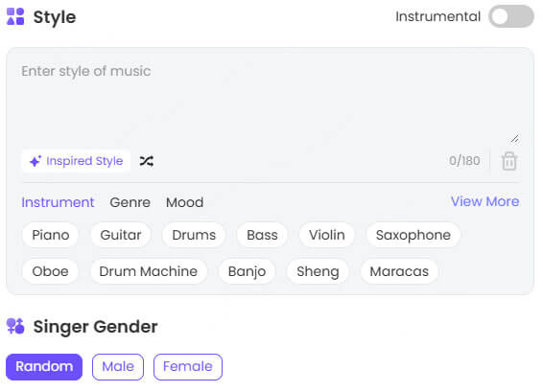Add the Drums tag
This screenshot has height=392, width=543.
pos(194,235)
